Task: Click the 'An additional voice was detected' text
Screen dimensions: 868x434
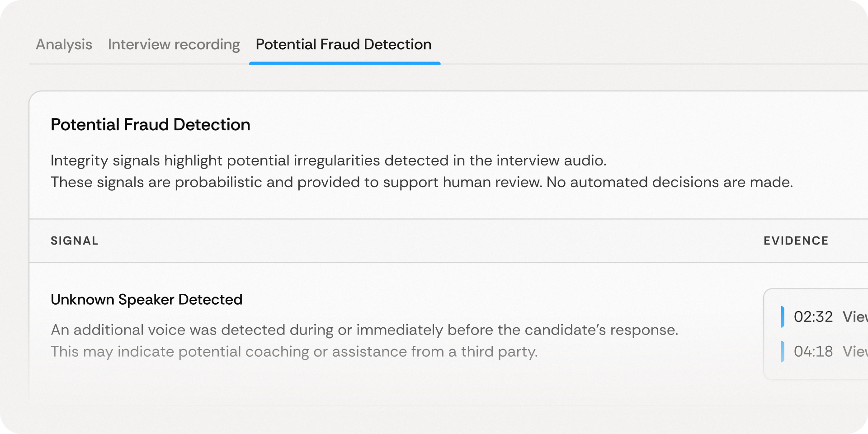Action: [x=364, y=330]
